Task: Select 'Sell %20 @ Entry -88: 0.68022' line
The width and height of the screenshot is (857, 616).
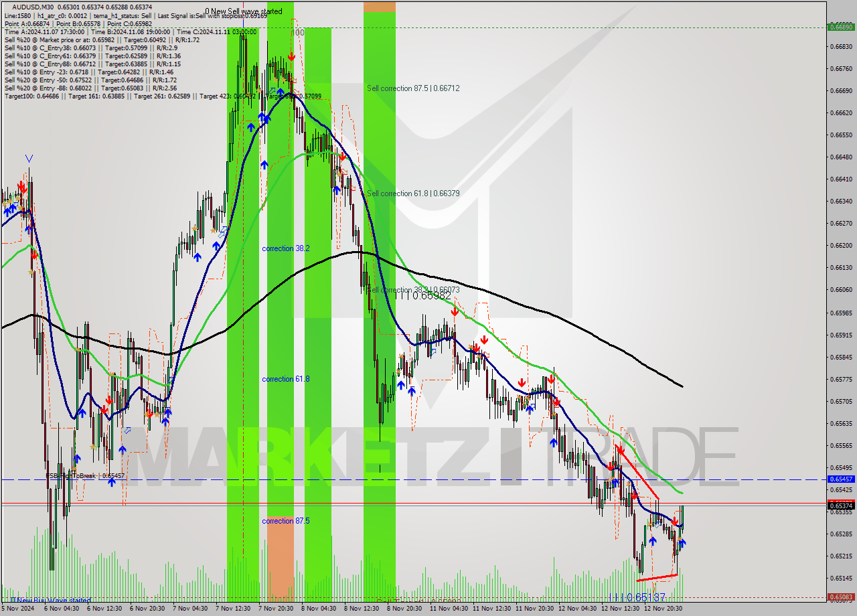Action: coord(90,88)
